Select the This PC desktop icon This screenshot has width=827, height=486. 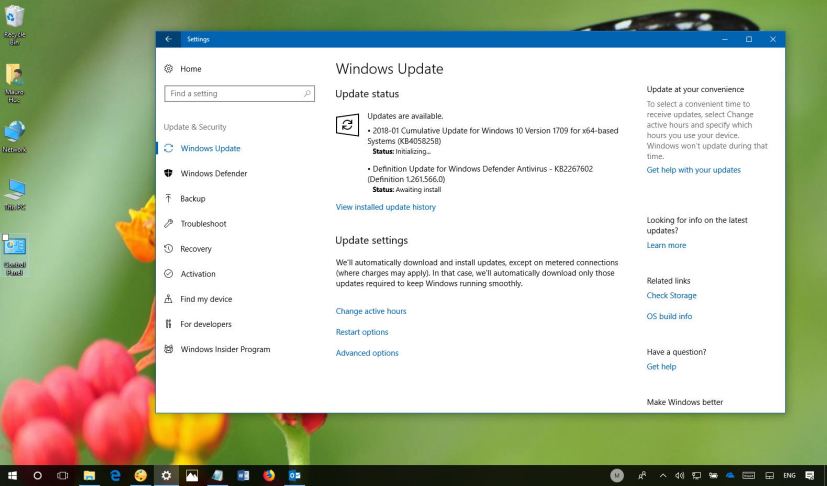(x=14, y=195)
